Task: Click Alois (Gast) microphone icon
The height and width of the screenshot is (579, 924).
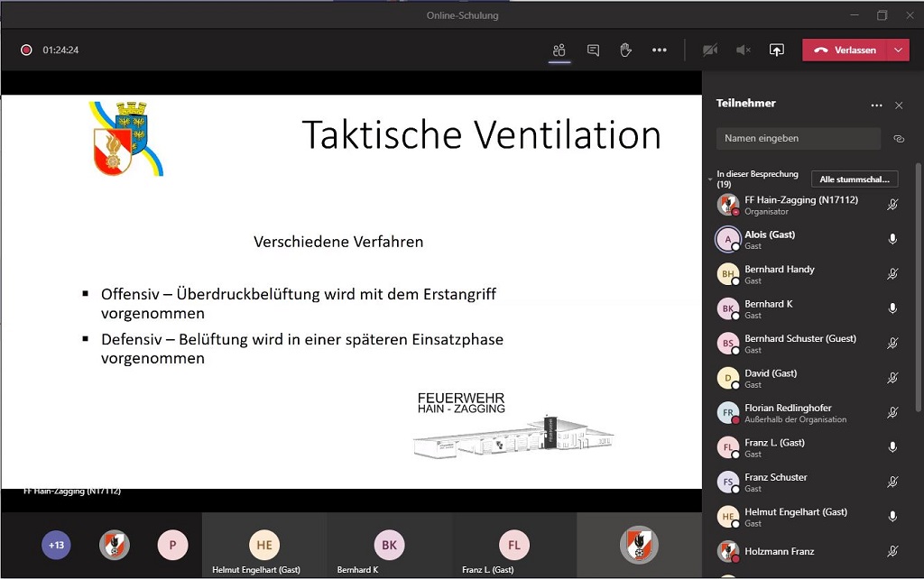Action: [892, 239]
